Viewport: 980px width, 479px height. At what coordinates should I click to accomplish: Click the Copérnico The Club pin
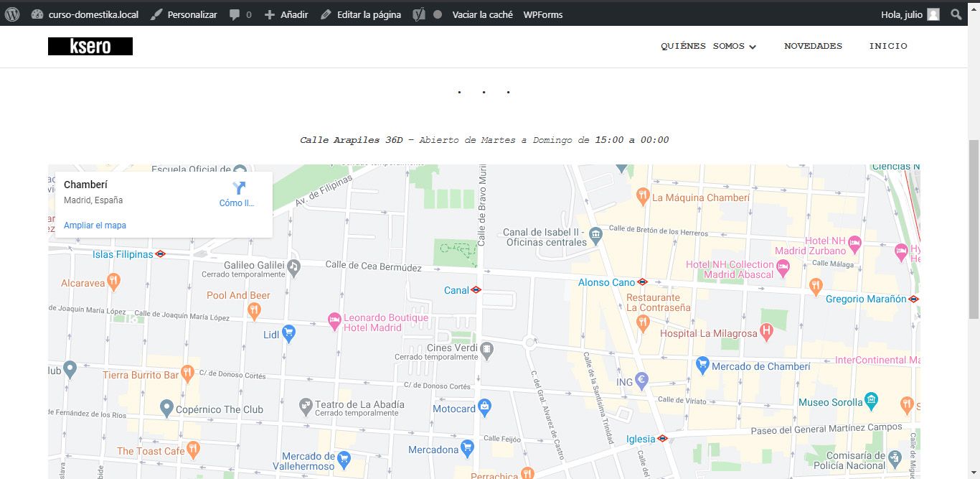point(166,409)
